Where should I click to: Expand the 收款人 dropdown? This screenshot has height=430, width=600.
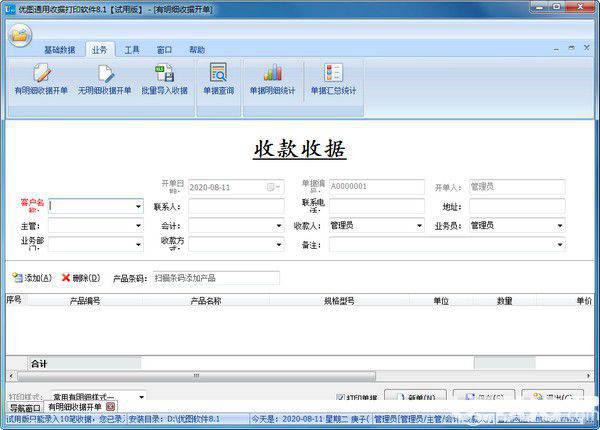point(419,226)
